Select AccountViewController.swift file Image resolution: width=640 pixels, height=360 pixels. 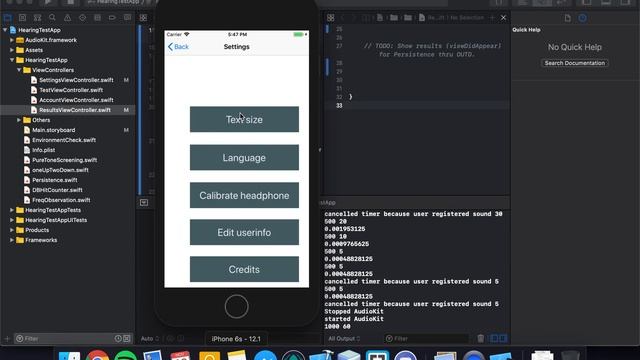76,100
